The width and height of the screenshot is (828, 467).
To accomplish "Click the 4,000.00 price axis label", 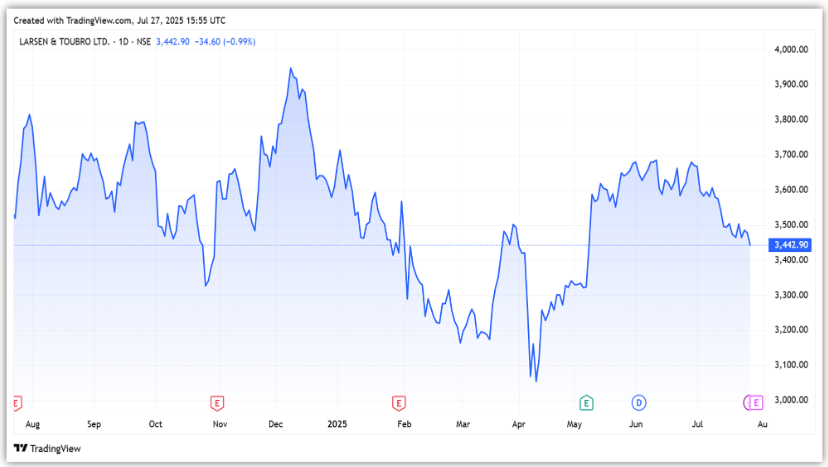I will pos(791,49).
